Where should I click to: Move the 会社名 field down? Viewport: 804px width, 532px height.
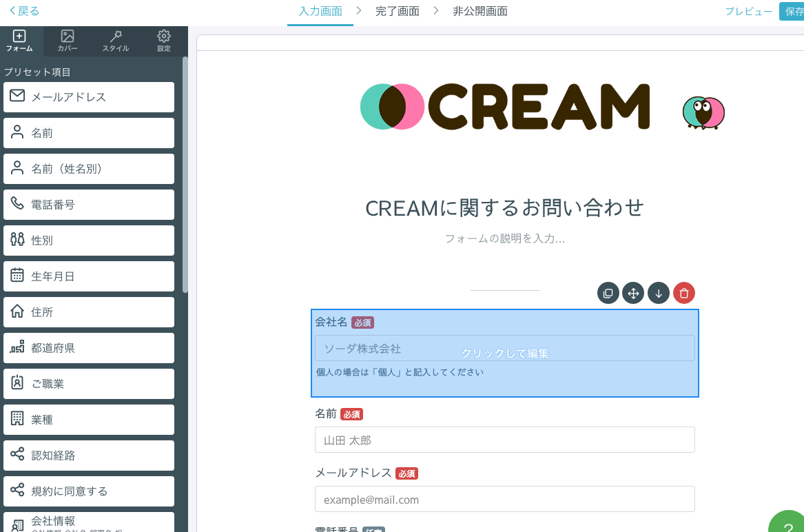click(x=659, y=294)
